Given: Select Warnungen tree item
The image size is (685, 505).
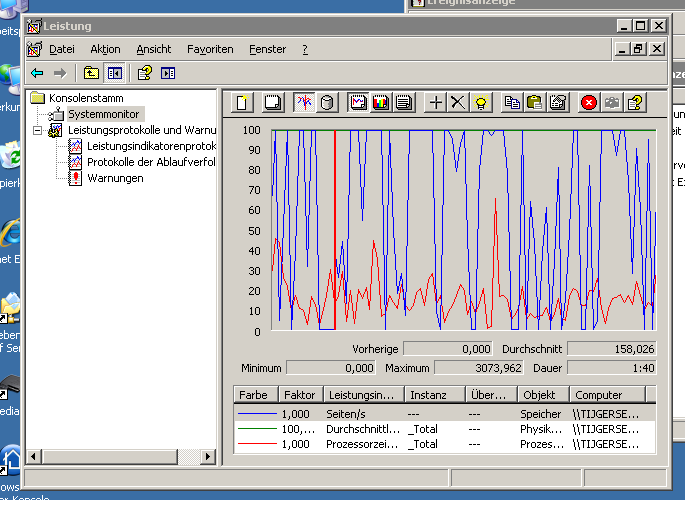Looking at the screenshot, I should [115, 178].
